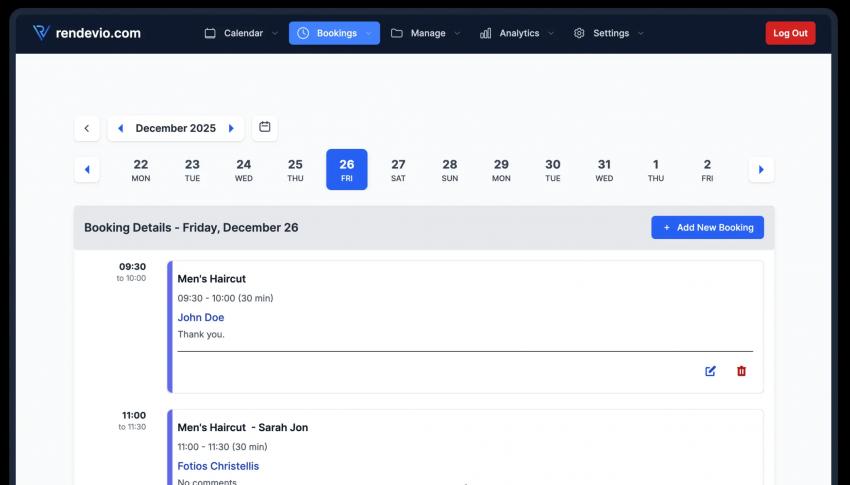Open John Doe customer link

[x=201, y=317]
